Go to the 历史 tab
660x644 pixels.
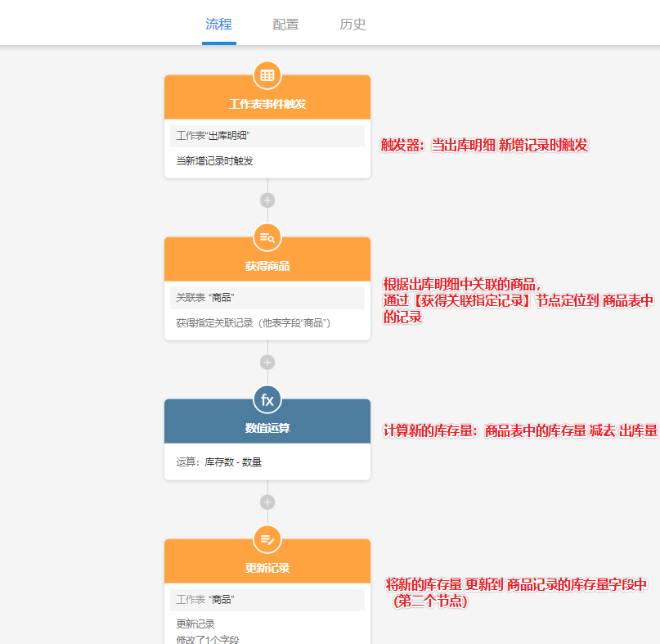[352, 25]
